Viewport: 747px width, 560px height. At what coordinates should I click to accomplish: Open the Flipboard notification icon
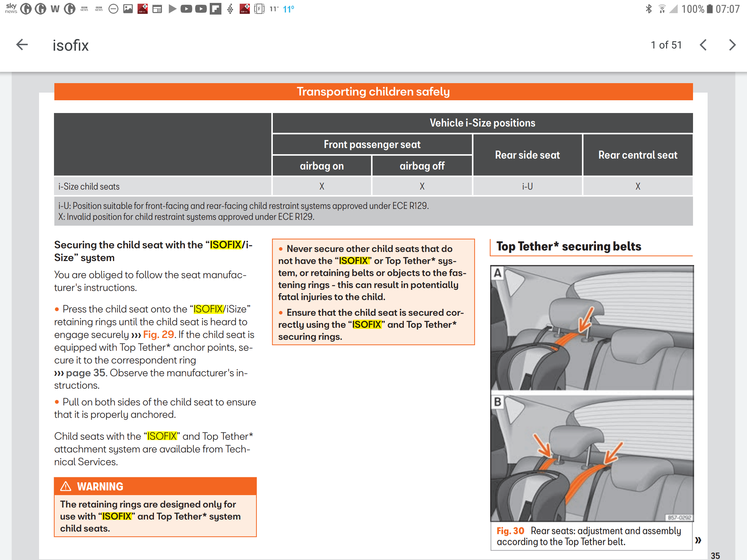[x=216, y=9]
